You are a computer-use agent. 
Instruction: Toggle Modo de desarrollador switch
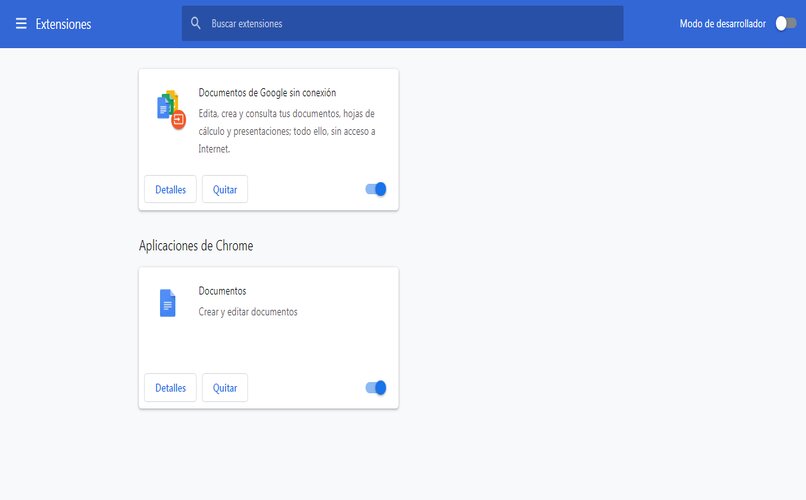786,24
